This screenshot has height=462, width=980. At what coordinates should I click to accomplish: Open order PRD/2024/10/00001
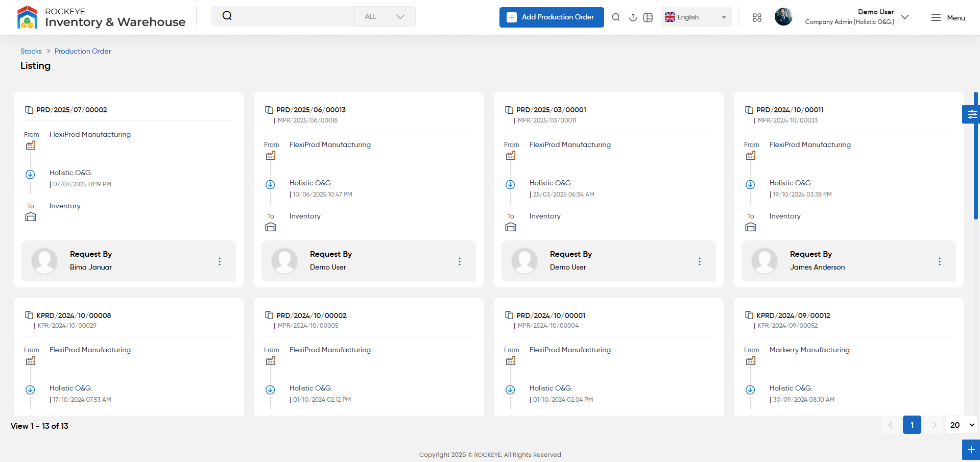tap(551, 315)
